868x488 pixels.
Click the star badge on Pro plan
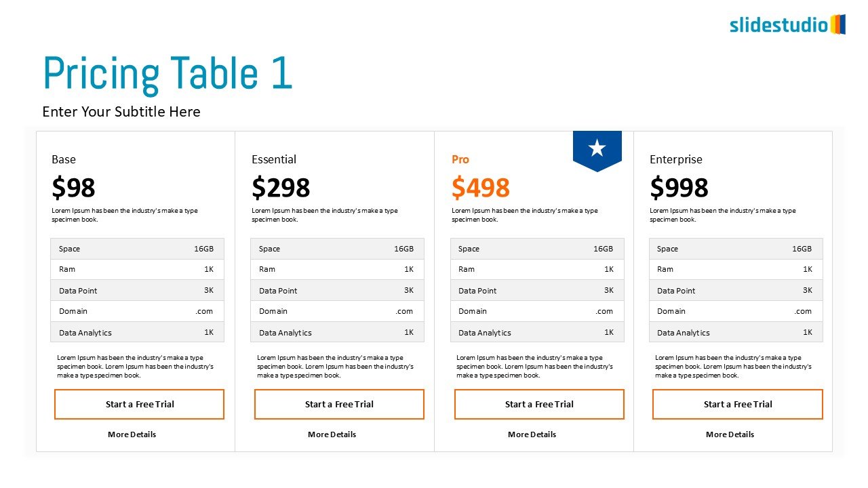tap(597, 148)
